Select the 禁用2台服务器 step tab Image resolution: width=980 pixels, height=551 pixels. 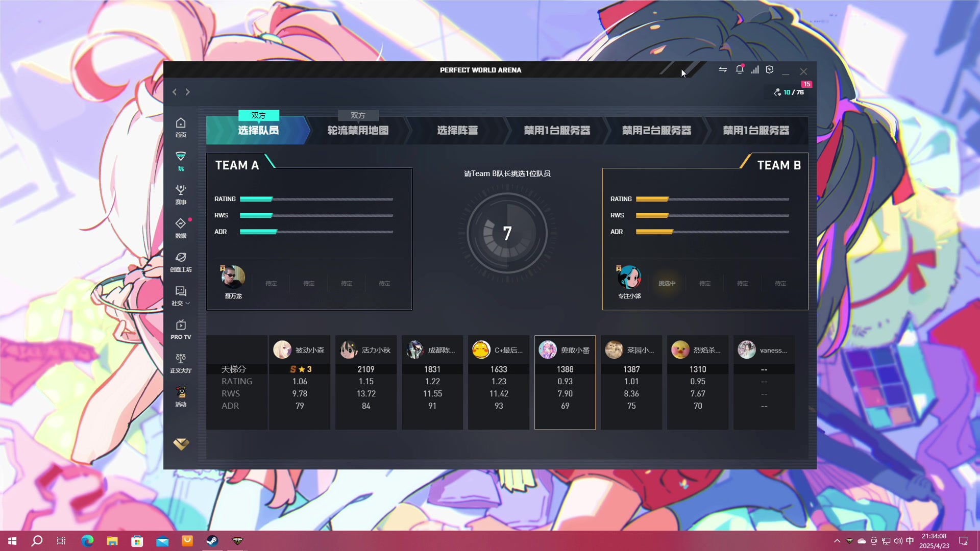tap(656, 130)
